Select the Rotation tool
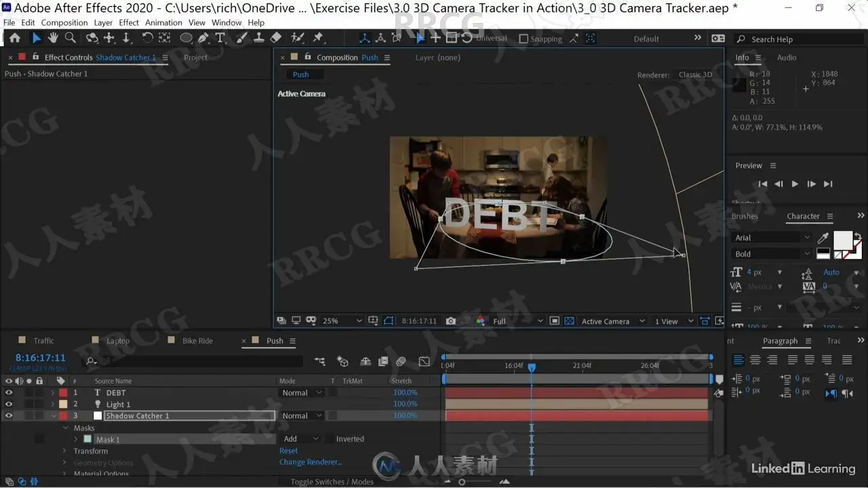 147,39
